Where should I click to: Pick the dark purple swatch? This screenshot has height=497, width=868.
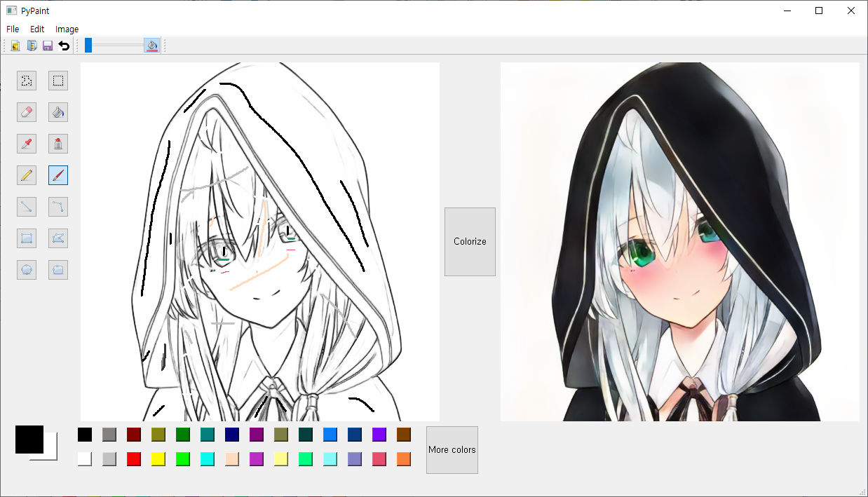click(x=257, y=435)
